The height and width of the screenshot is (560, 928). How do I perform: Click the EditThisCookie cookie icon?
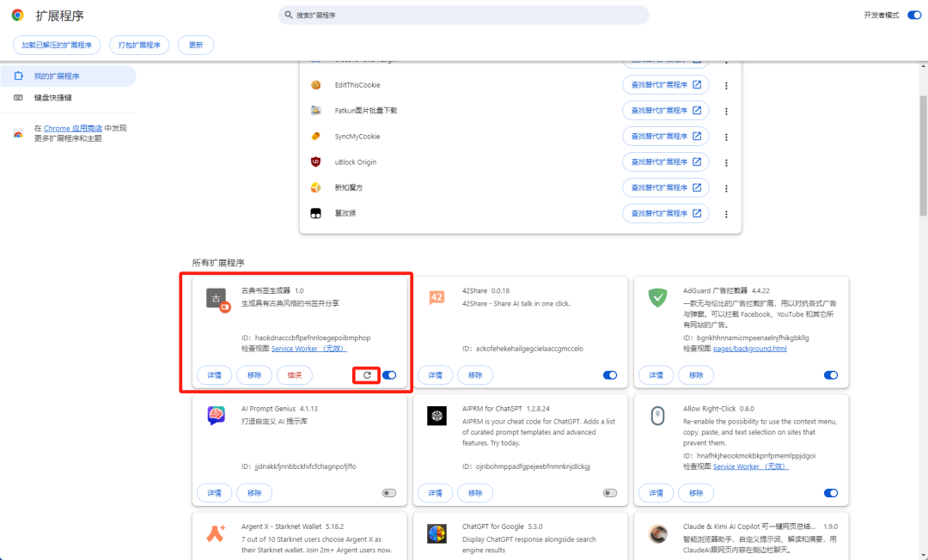[x=316, y=85]
